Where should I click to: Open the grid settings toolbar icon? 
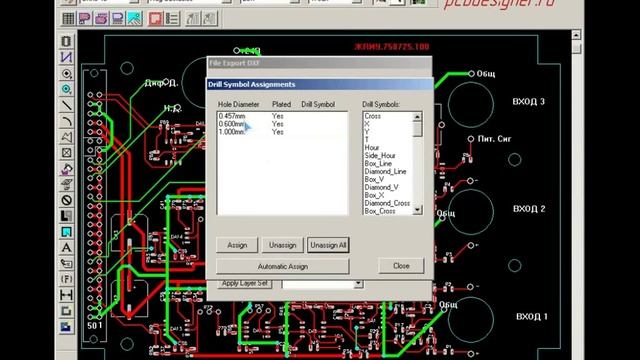(68, 18)
